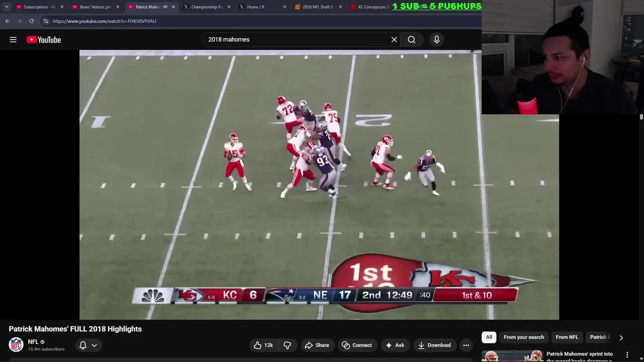The width and height of the screenshot is (644, 362).
Task: Go to the YouTube home logo
Action: point(44,40)
